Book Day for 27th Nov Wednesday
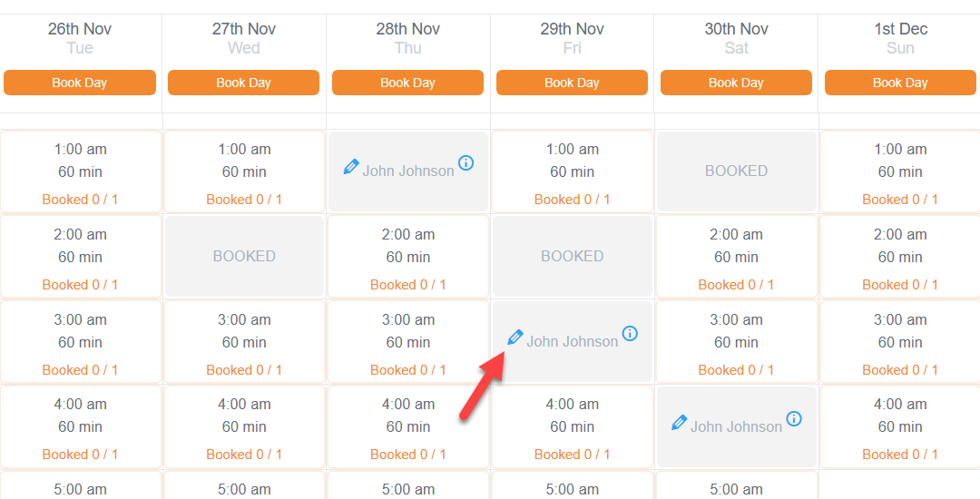Viewport: 980px width, 499px height. [244, 83]
